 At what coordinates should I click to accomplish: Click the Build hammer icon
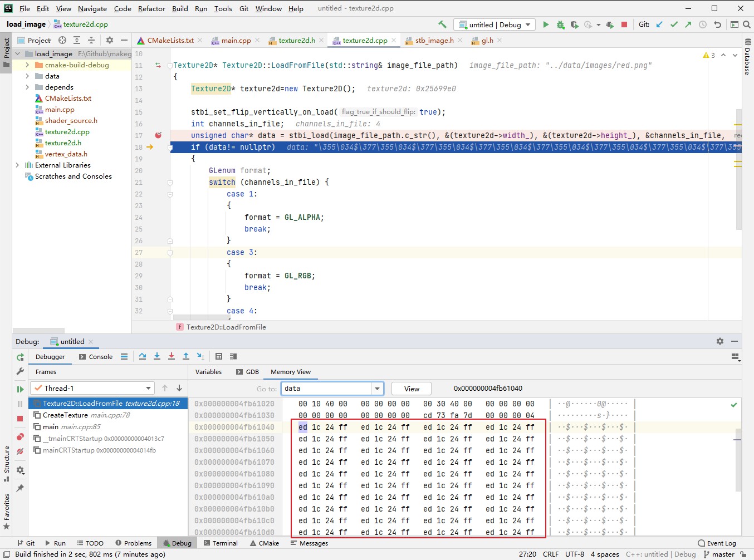click(442, 24)
